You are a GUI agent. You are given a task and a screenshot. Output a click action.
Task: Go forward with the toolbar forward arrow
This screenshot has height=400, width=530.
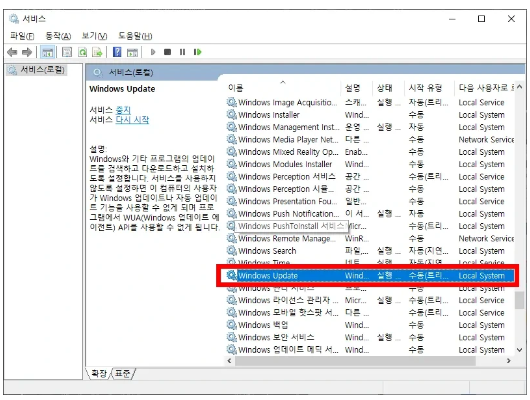pos(27,52)
